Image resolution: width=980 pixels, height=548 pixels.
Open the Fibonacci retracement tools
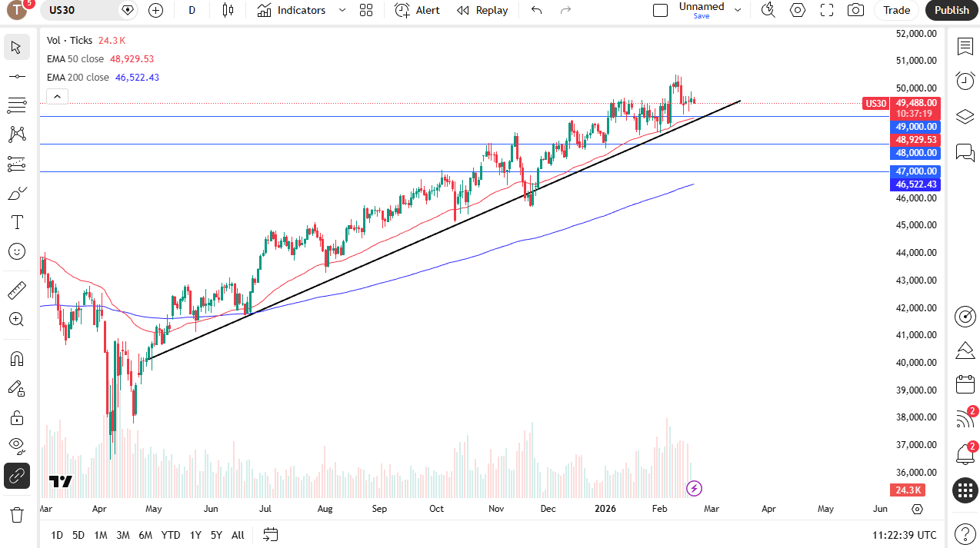click(17, 105)
